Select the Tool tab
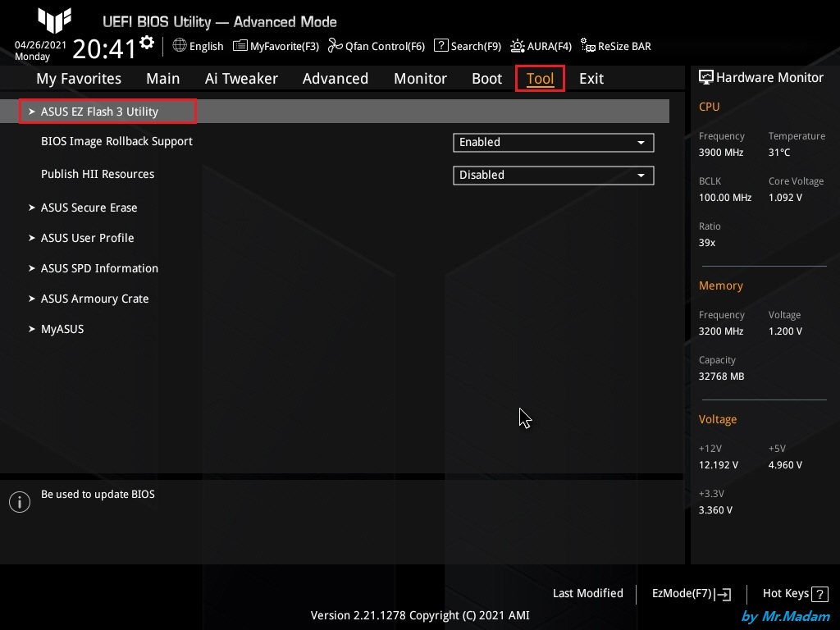The width and height of the screenshot is (840, 630). [x=540, y=79]
